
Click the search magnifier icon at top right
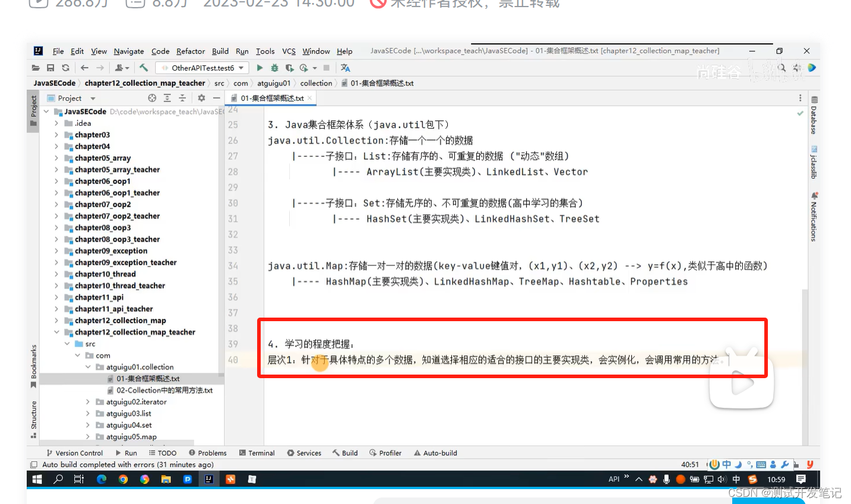coord(782,68)
